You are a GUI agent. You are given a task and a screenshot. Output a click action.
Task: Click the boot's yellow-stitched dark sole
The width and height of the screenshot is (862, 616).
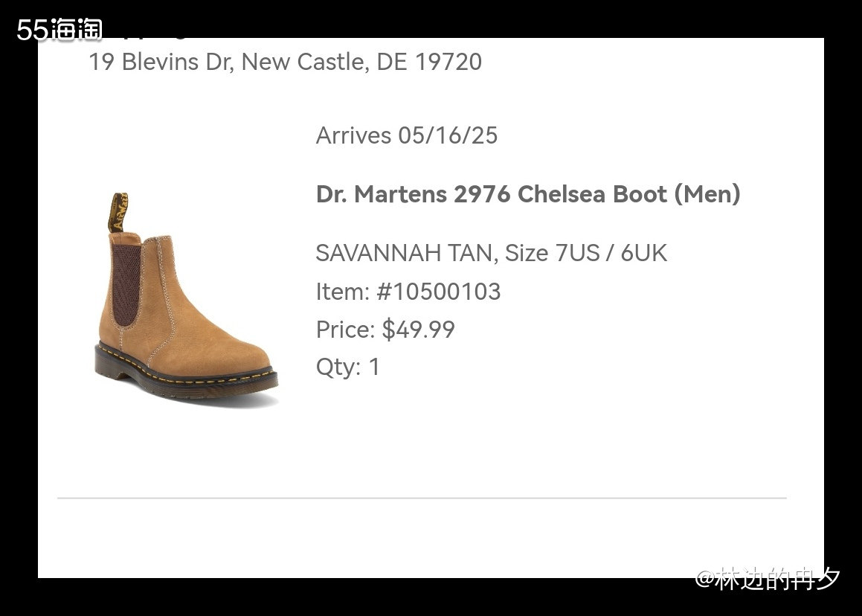pyautogui.click(x=186, y=376)
